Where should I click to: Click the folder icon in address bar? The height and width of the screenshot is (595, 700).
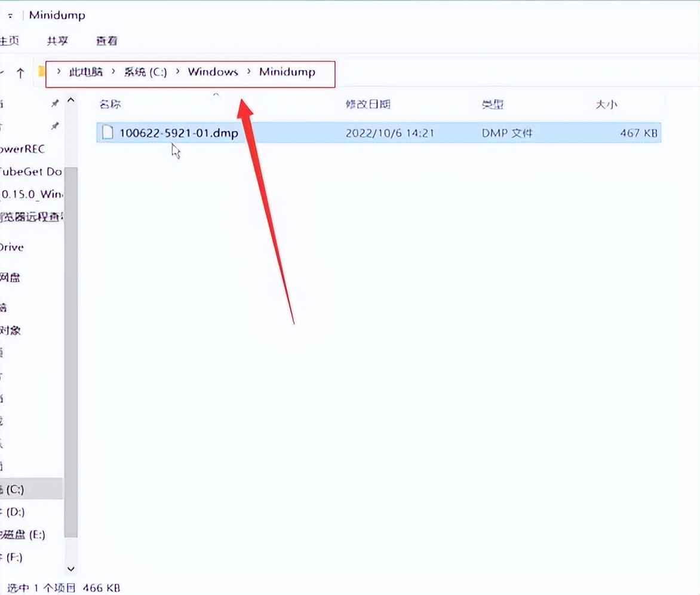42,72
